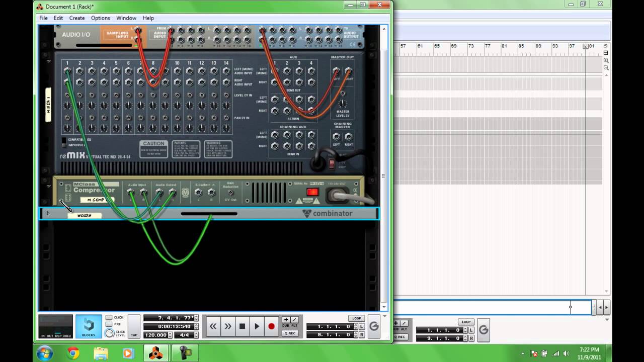Open the File menu
Image resolution: width=644 pixels, height=362 pixels.
click(x=44, y=18)
